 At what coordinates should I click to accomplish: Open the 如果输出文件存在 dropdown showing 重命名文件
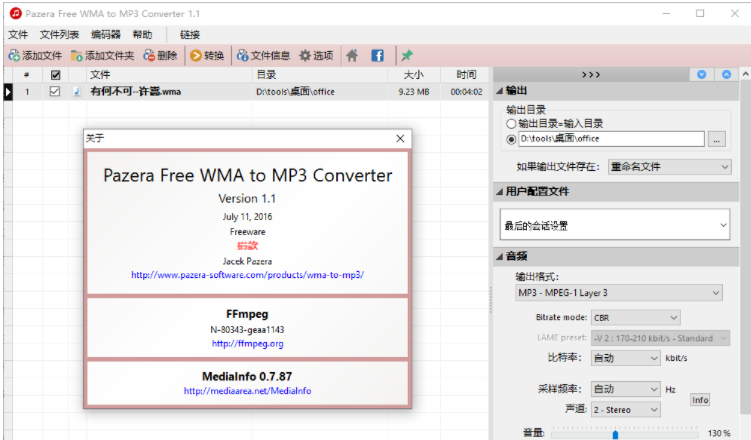pos(670,167)
